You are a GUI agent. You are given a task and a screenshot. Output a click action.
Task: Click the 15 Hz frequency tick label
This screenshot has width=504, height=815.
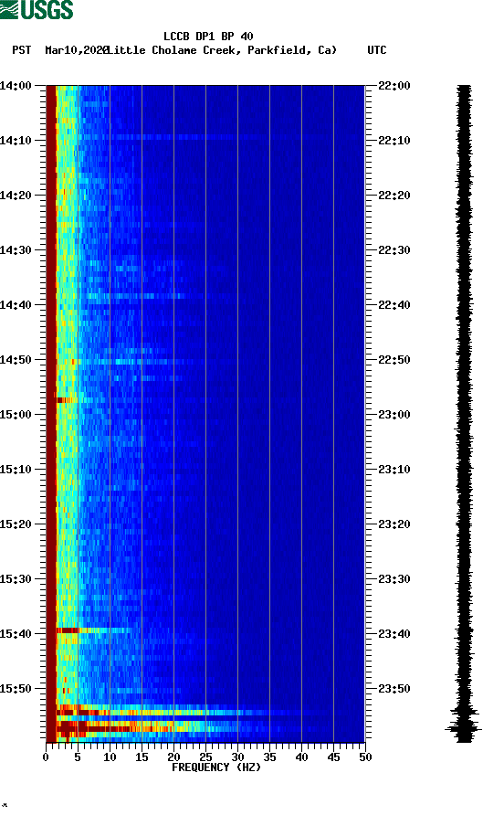tap(142, 757)
